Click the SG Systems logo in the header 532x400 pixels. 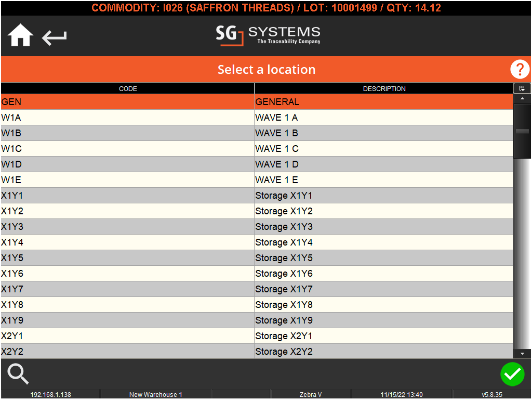pyautogui.click(x=268, y=35)
